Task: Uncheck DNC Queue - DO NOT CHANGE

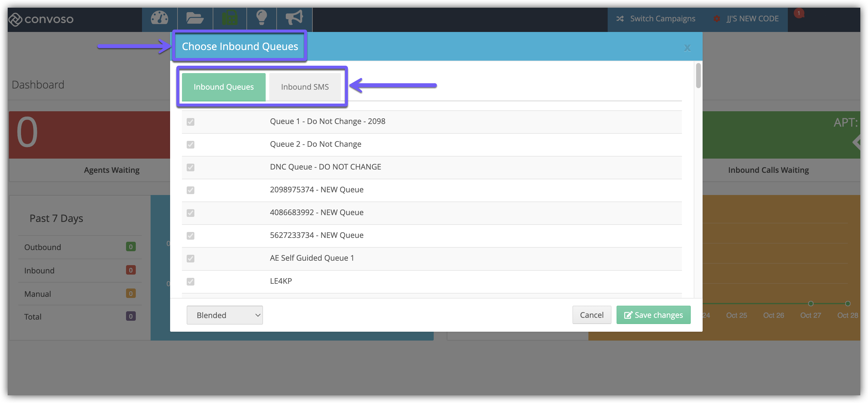Action: tap(191, 167)
